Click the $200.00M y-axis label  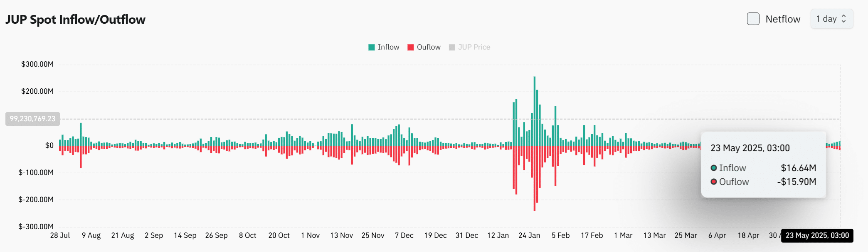pyautogui.click(x=37, y=91)
